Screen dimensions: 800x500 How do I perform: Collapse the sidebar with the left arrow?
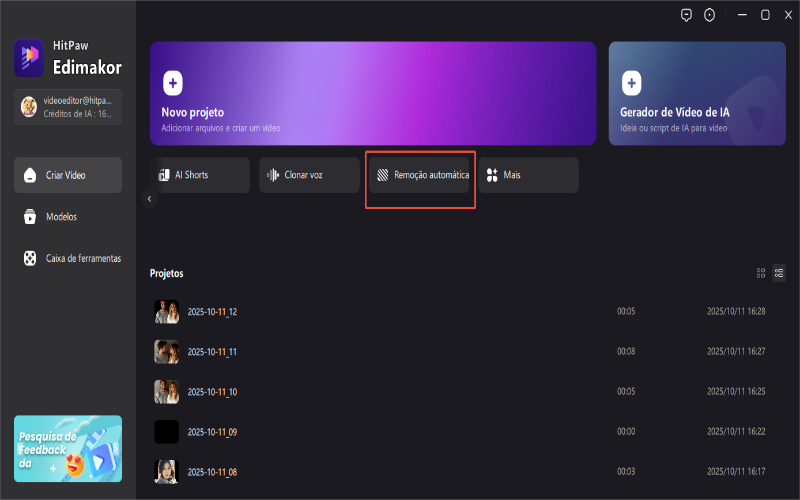[x=149, y=199]
